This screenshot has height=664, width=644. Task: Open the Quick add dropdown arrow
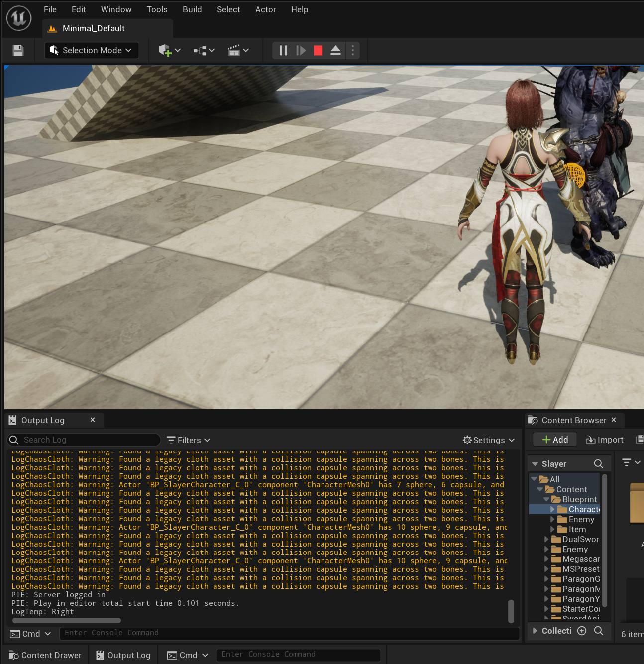coord(178,50)
